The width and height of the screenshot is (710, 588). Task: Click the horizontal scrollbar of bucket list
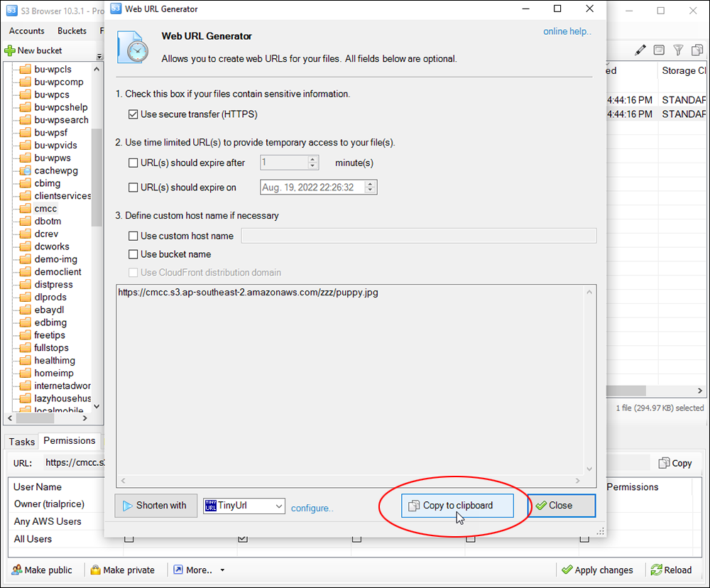point(35,418)
